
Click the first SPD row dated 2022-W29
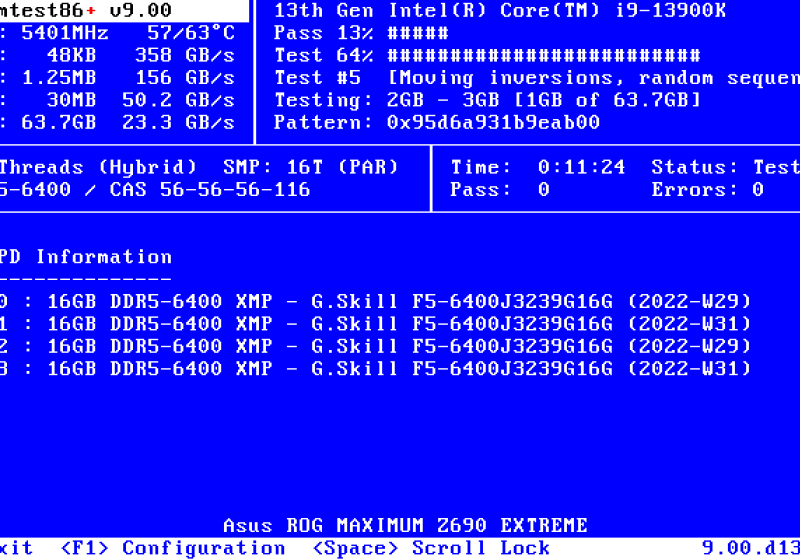click(376, 301)
